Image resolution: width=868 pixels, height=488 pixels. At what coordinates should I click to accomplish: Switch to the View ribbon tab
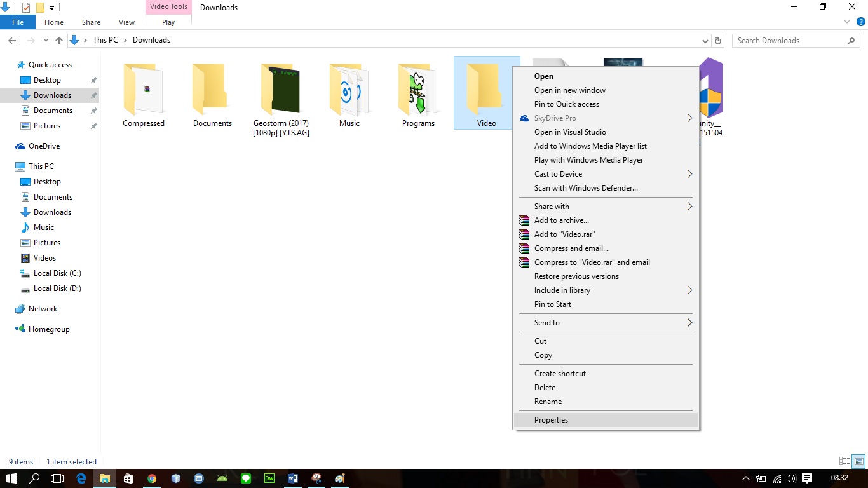coord(126,22)
